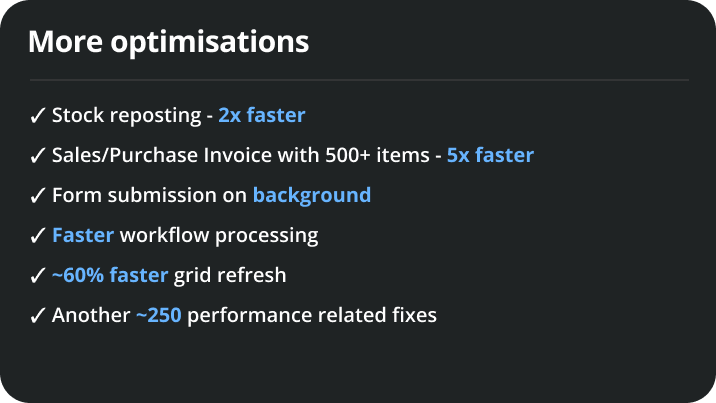This screenshot has height=403, width=716.
Task: Click the blue 'Faster' word in workflow line
Action: tap(83, 236)
